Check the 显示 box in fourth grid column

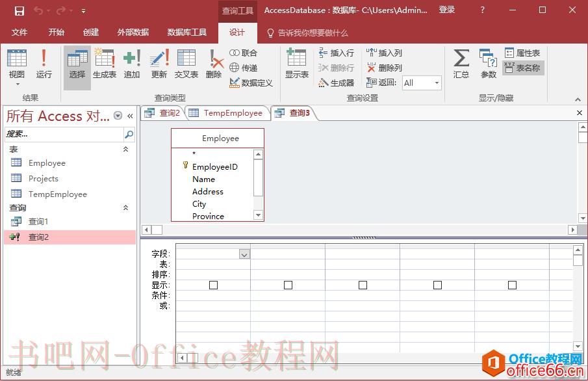[x=437, y=285]
